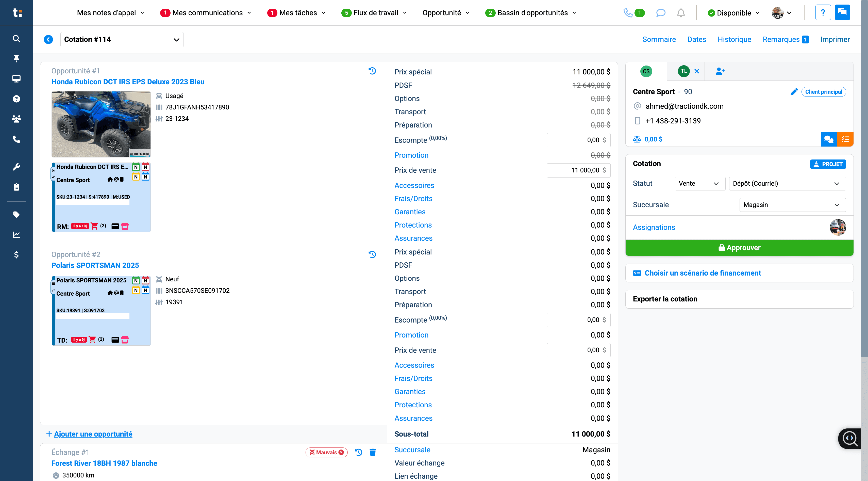Image resolution: width=868 pixels, height=481 pixels.
Task: Open notifications bell
Action: pos(681,13)
